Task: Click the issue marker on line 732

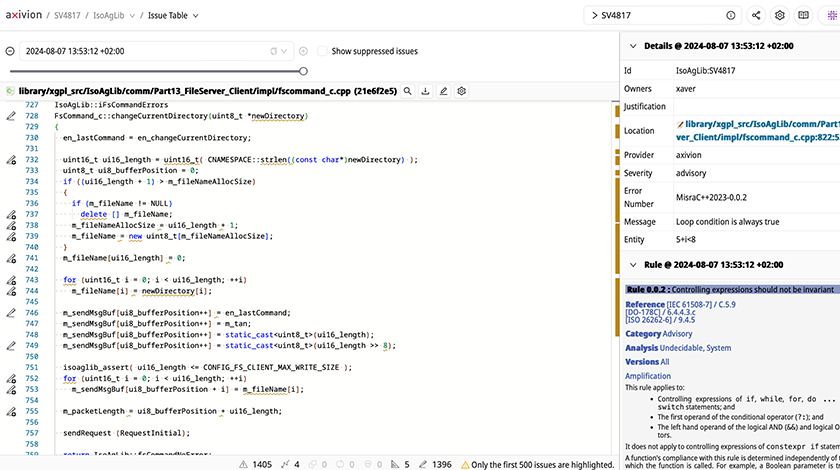Action: pos(10,160)
